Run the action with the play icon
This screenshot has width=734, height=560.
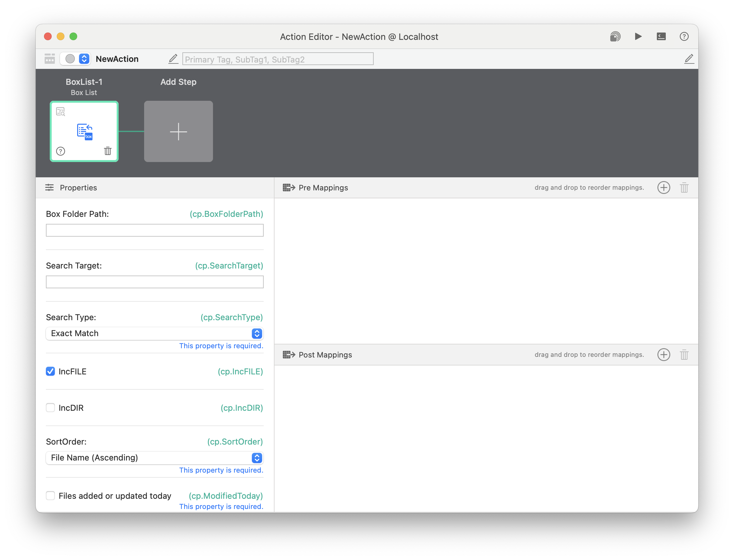pyautogui.click(x=638, y=36)
